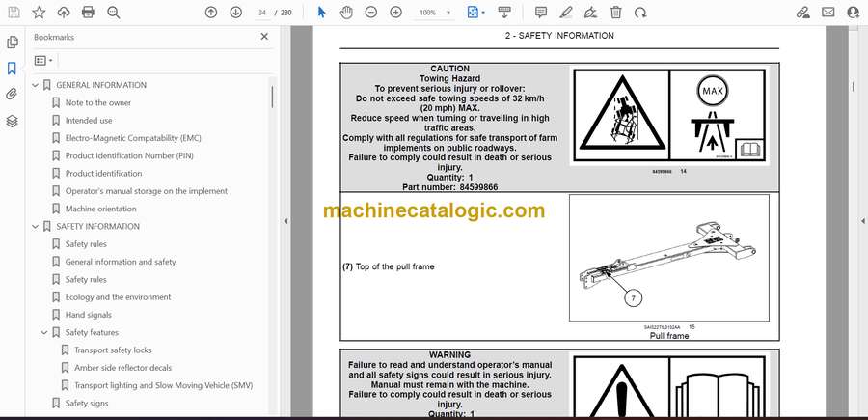The height and width of the screenshot is (420, 868).
Task: Go to the next page
Action: [236, 13]
